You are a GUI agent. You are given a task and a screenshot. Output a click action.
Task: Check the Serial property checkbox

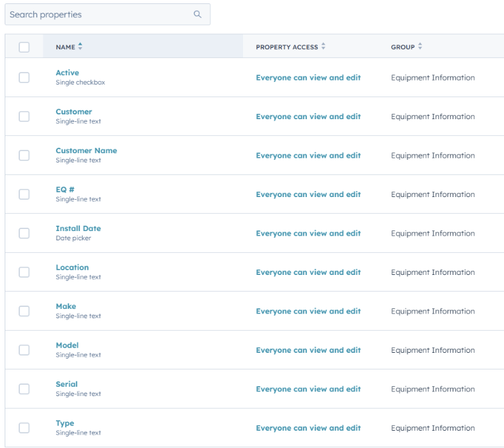pyautogui.click(x=24, y=389)
